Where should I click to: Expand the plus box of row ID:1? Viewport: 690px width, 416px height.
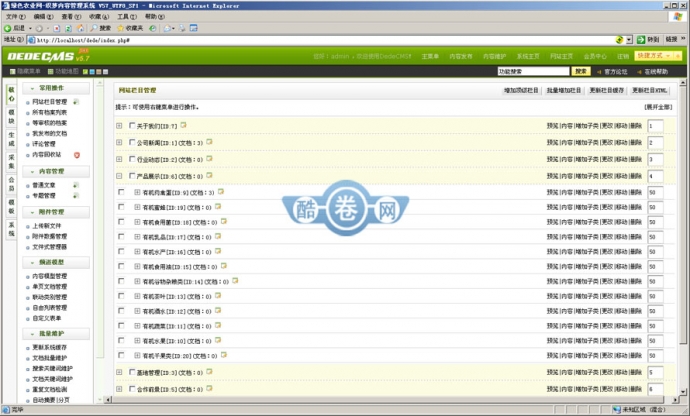pyautogui.click(x=119, y=143)
